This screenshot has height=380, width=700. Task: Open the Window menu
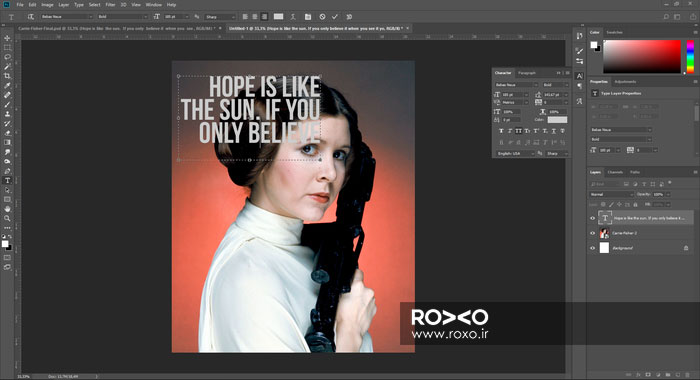[154, 4]
